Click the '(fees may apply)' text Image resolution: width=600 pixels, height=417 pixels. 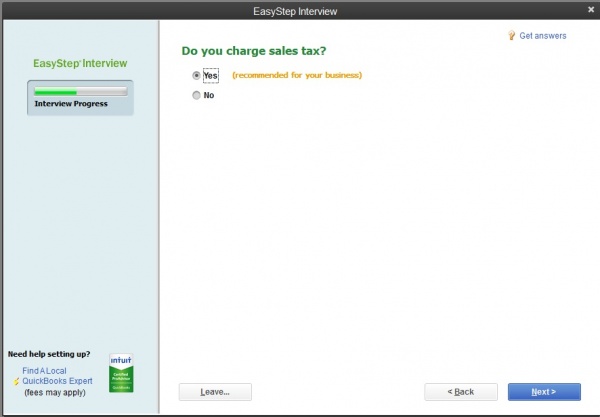(x=55, y=393)
